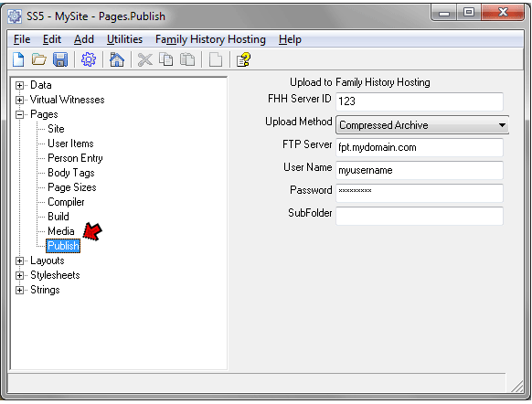Select the Site tree item

coord(56,129)
